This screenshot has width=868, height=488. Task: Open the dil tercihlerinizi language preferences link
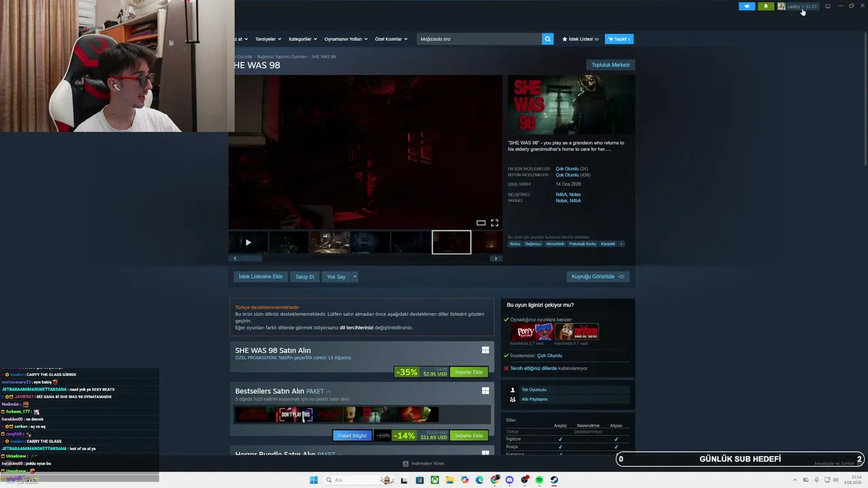click(x=357, y=327)
